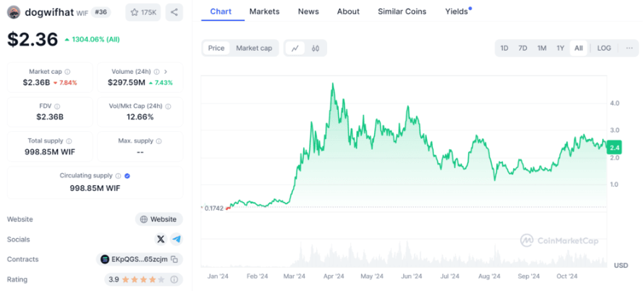
Task: Expand the Volume (24h) arrow
Action: click(166, 72)
